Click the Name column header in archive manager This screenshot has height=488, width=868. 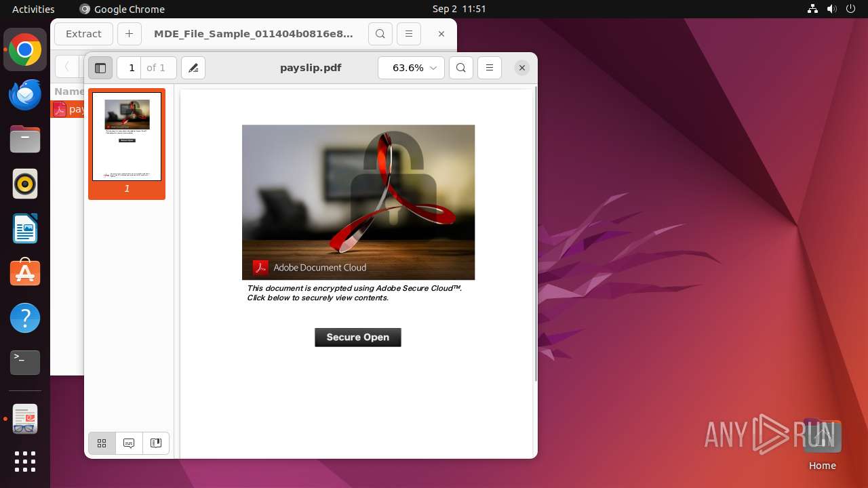coord(69,91)
